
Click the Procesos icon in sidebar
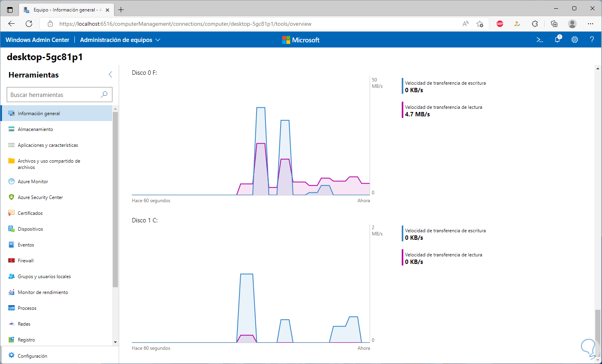click(11, 308)
